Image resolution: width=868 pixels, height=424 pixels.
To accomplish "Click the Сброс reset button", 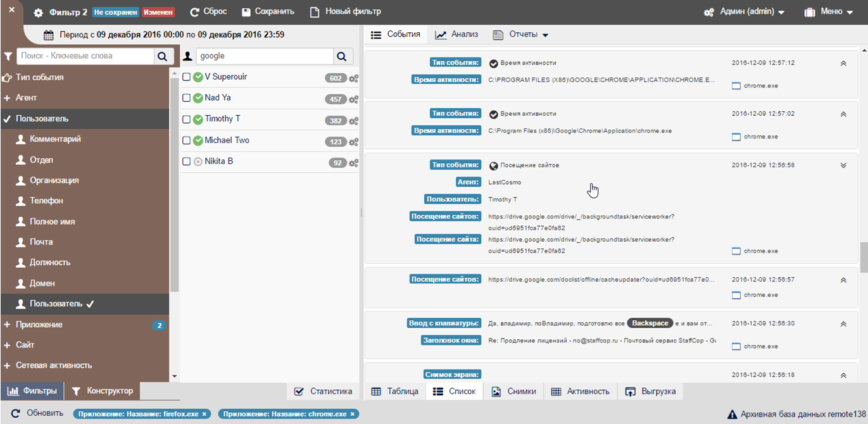I will pyautogui.click(x=208, y=12).
